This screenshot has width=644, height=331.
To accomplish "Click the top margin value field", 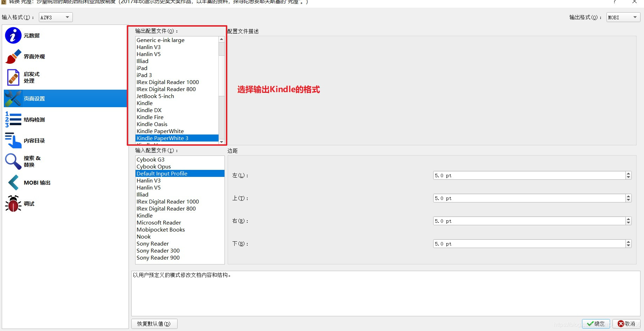I will [529, 198].
